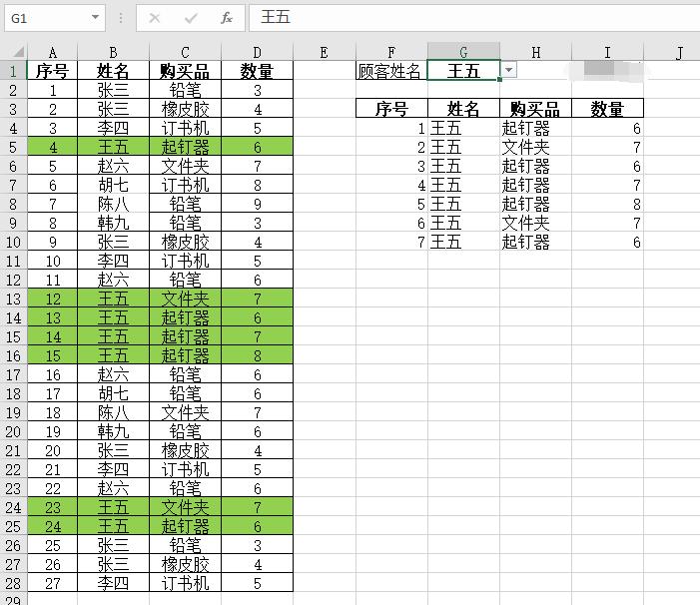The width and height of the screenshot is (700, 605).
Task: Click cell B20 containing 韩九
Action: (114, 431)
